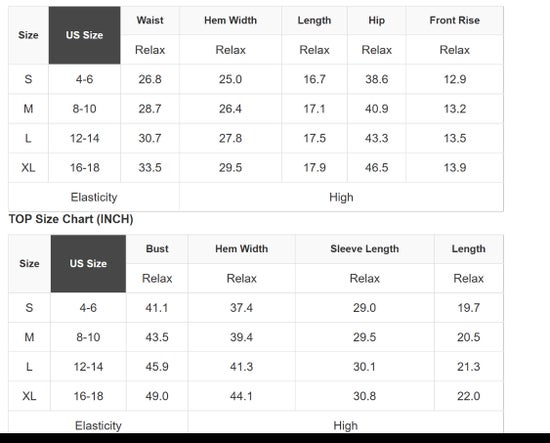Click hem width value 27.8 for size L
The image size is (550, 443).
(x=230, y=138)
